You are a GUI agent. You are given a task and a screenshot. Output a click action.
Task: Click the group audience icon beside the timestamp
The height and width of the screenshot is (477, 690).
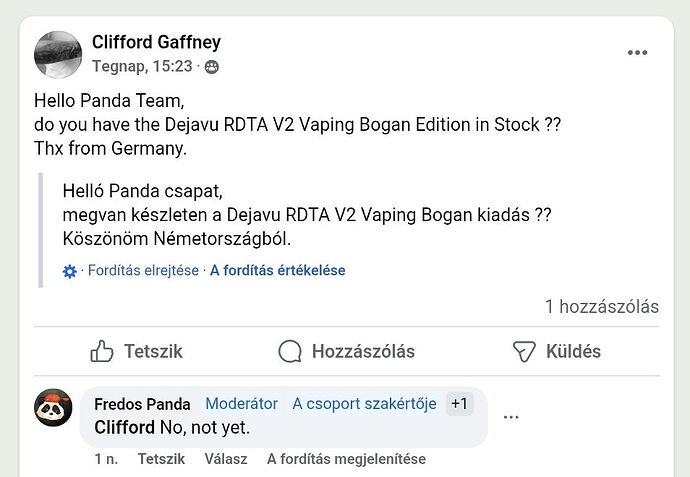[x=212, y=67]
